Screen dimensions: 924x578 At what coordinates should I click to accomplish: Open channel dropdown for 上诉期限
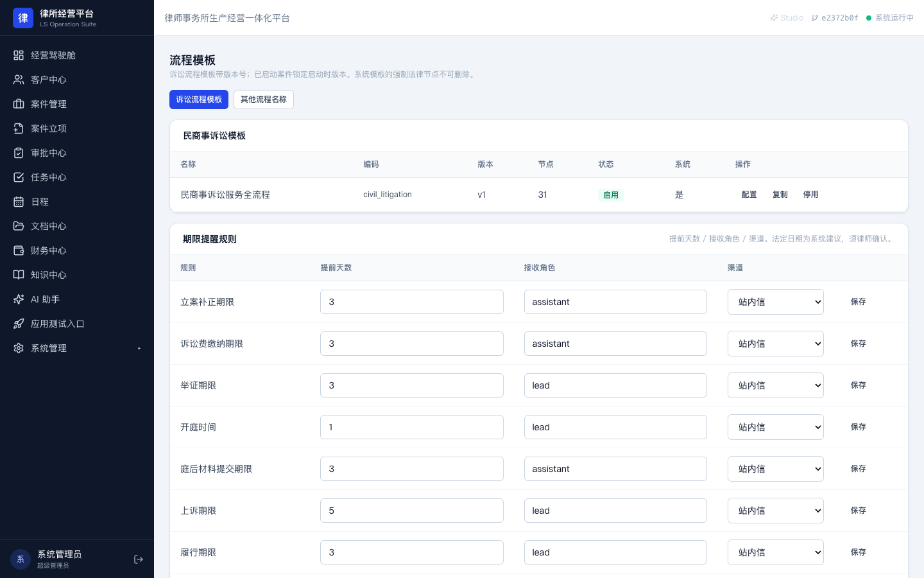(775, 511)
